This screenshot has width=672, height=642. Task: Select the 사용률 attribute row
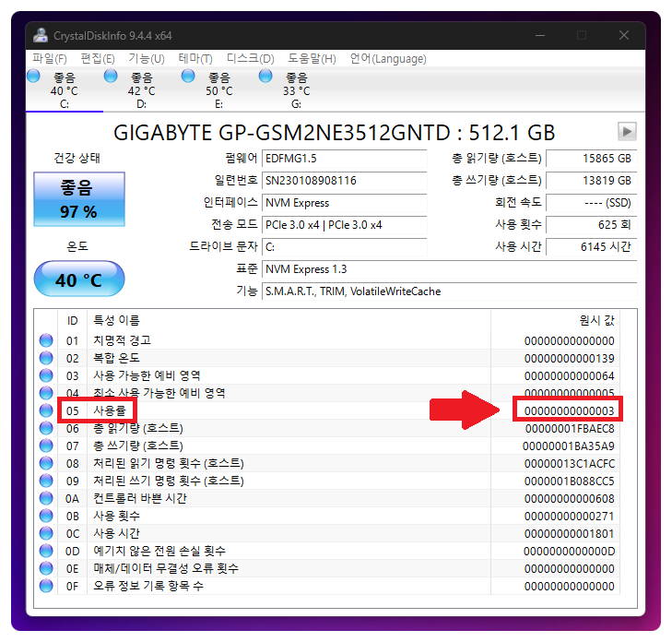(327, 410)
